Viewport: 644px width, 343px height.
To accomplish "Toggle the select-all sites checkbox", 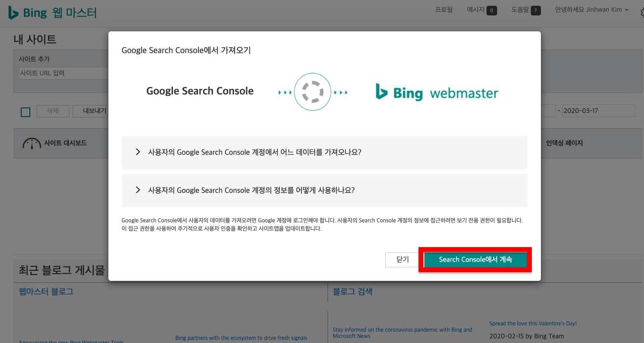I will point(26,112).
